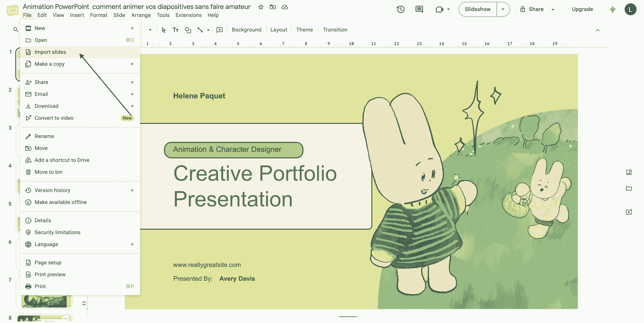The width and height of the screenshot is (644, 323).
Task: Expand the Slideshow options dropdown arrow
Action: point(503,9)
